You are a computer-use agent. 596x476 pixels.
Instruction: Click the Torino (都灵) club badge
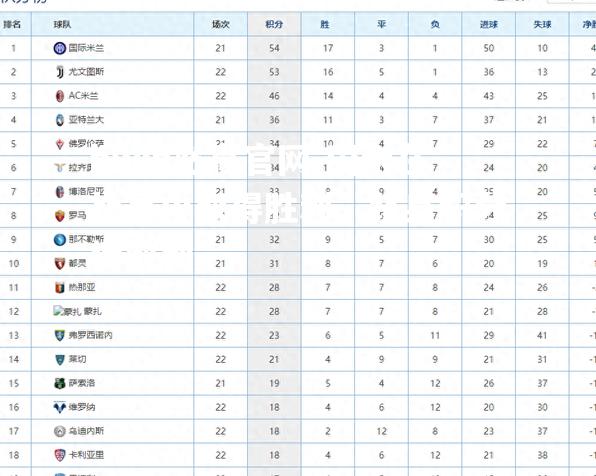click(x=60, y=264)
